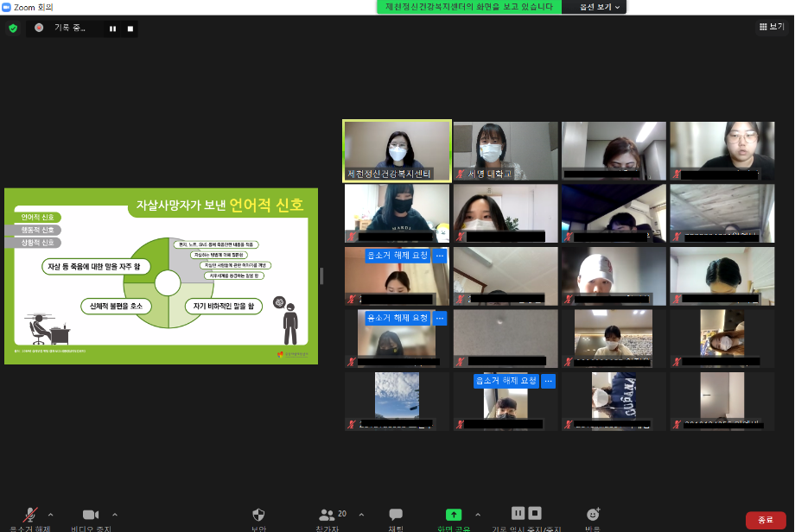Image resolution: width=795 pixels, height=532 pixels.
Task: Open the Participants panel icon
Action: pyautogui.click(x=327, y=515)
